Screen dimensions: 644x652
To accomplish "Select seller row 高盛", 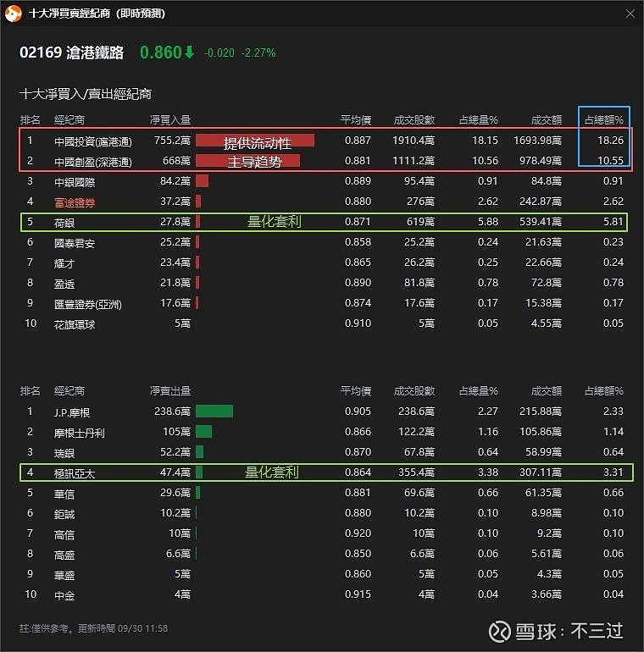I will pyautogui.click(x=322, y=554).
